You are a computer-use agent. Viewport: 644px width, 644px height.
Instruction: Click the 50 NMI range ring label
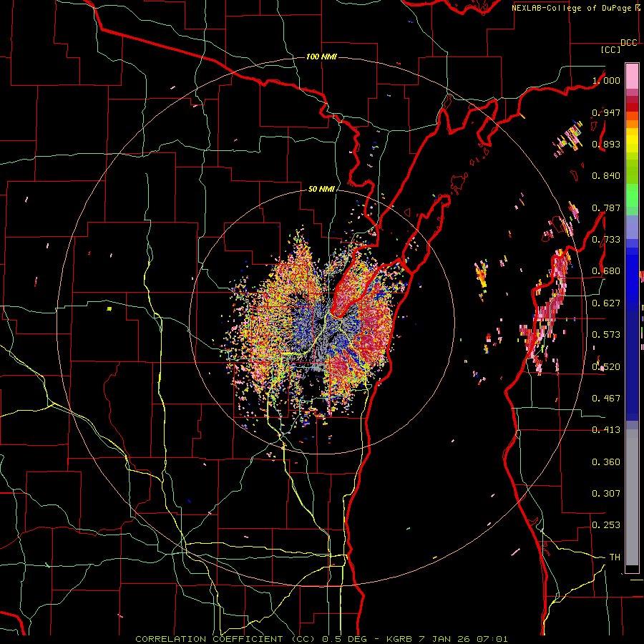[321, 190]
